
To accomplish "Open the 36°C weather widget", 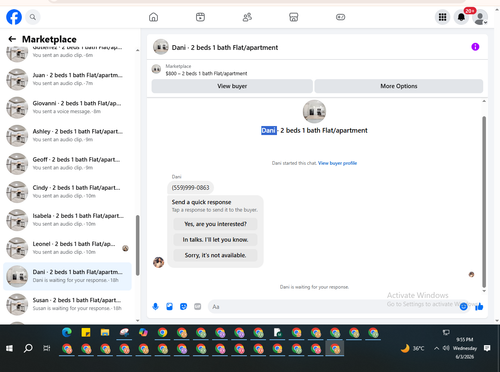I will tap(413, 348).
